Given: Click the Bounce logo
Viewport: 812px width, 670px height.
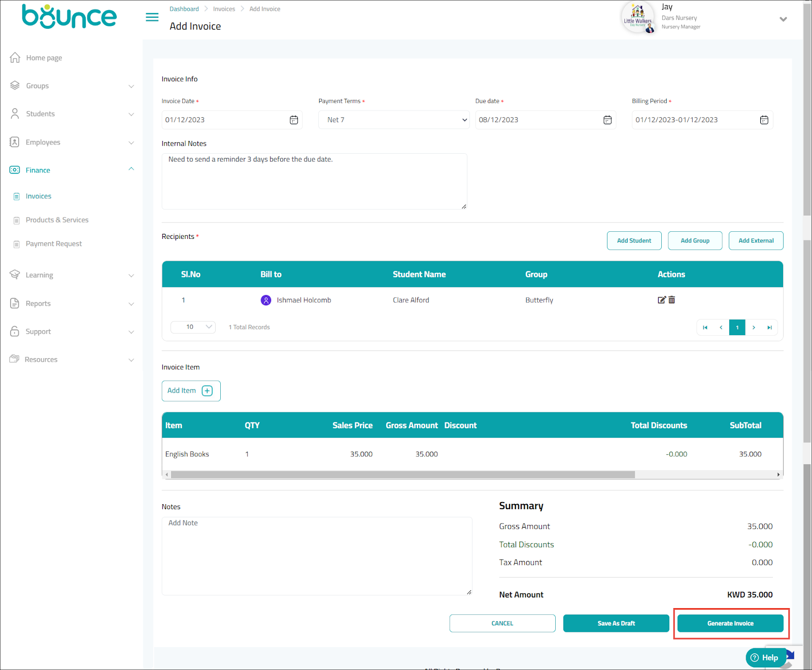Looking at the screenshot, I should [70, 16].
